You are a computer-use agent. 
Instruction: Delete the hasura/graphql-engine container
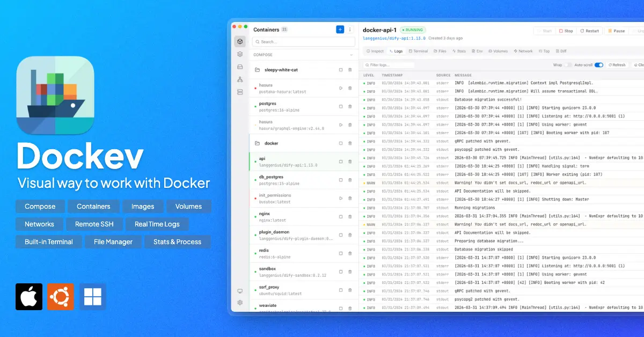(x=350, y=125)
